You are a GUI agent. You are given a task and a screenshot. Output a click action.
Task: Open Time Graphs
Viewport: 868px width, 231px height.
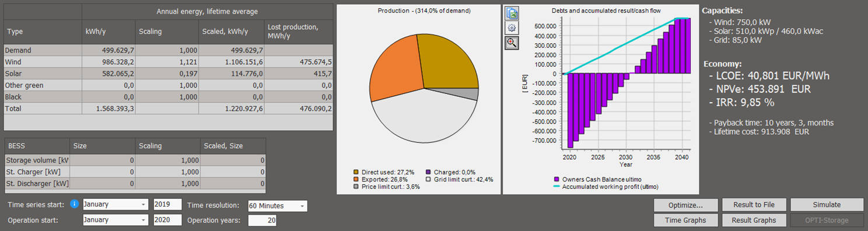[x=685, y=220]
